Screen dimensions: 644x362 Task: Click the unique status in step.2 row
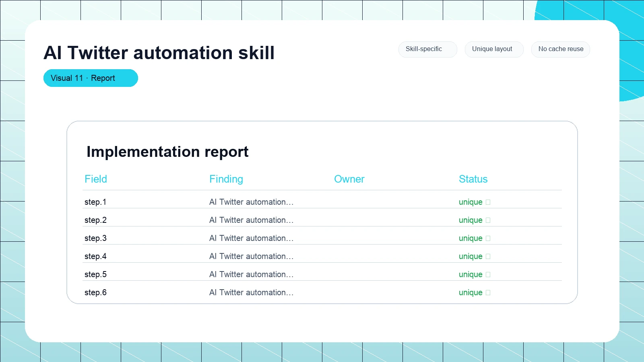(x=475, y=220)
